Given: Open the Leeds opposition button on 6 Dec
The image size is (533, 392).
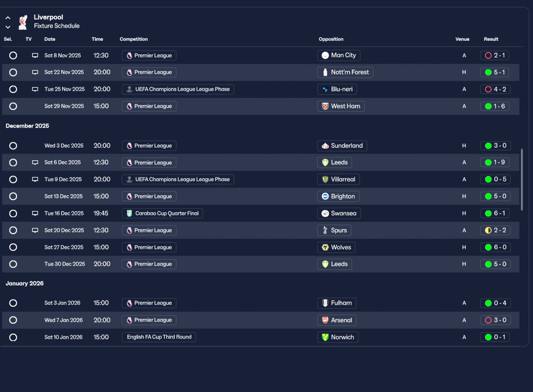Looking at the screenshot, I should [x=334, y=163].
